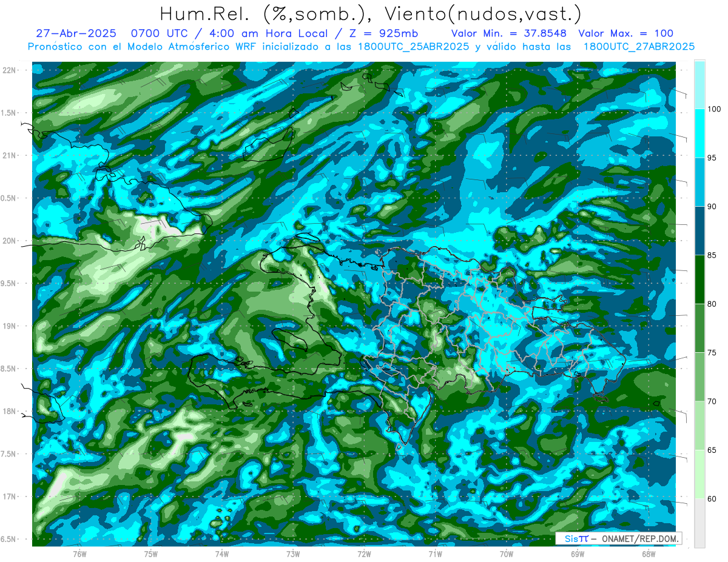Click the latitude label "21N"
The width and height of the screenshot is (728, 562).
(9, 155)
